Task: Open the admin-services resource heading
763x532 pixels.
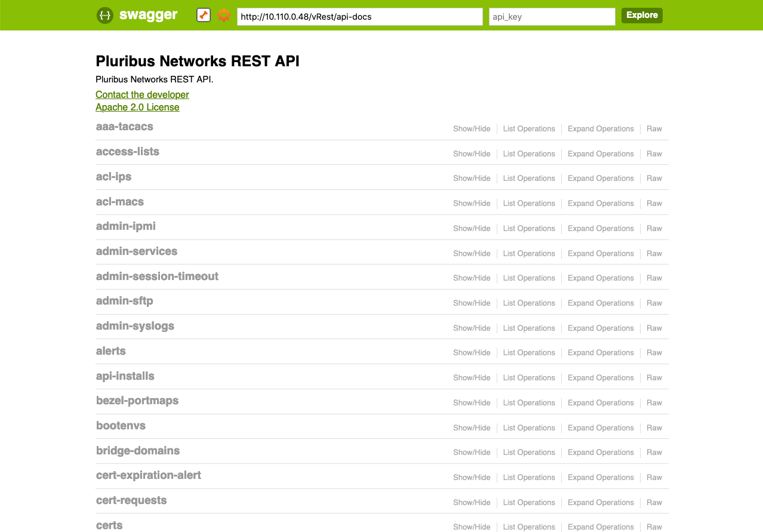Action: click(137, 251)
